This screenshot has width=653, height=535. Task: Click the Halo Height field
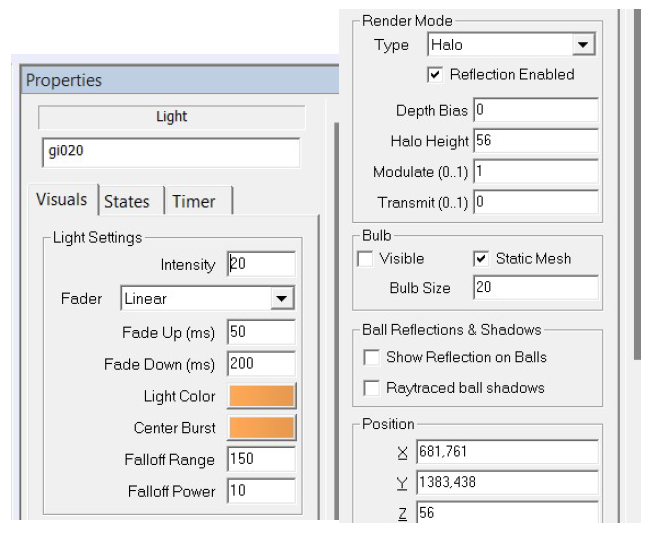[536, 141]
